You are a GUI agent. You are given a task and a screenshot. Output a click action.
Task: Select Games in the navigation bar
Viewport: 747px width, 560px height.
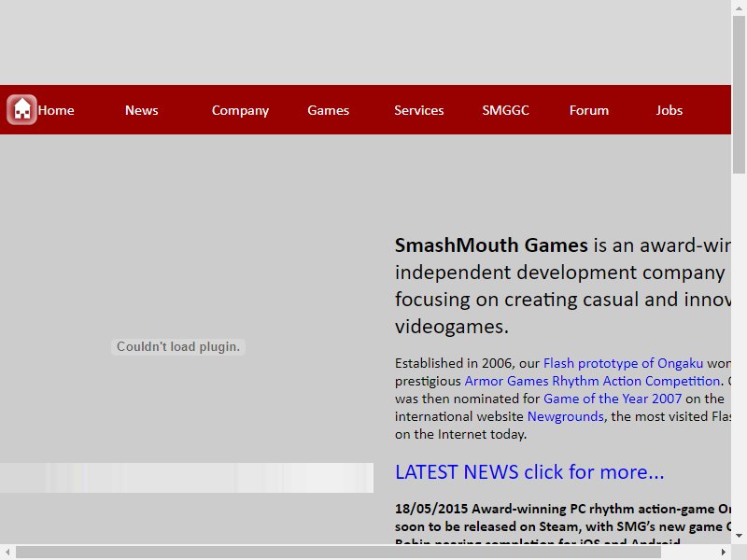329,110
